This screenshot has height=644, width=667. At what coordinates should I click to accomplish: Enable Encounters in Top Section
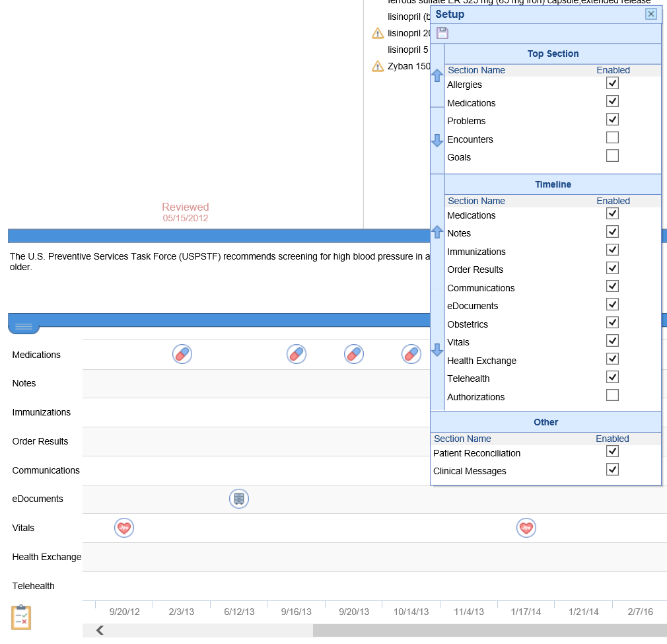(x=613, y=138)
